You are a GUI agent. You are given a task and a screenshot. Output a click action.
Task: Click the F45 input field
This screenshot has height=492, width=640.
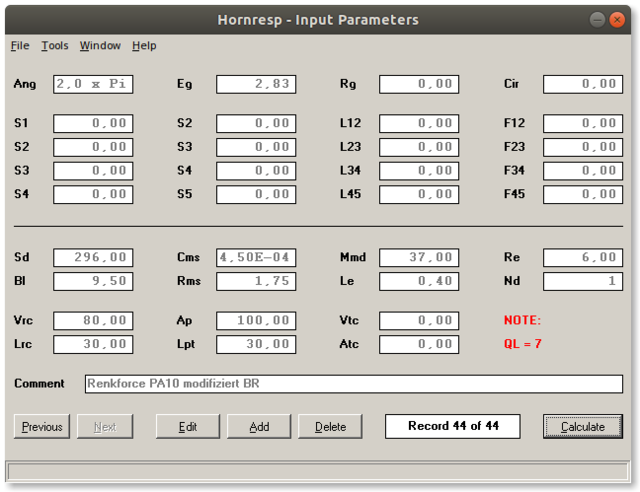(x=583, y=194)
